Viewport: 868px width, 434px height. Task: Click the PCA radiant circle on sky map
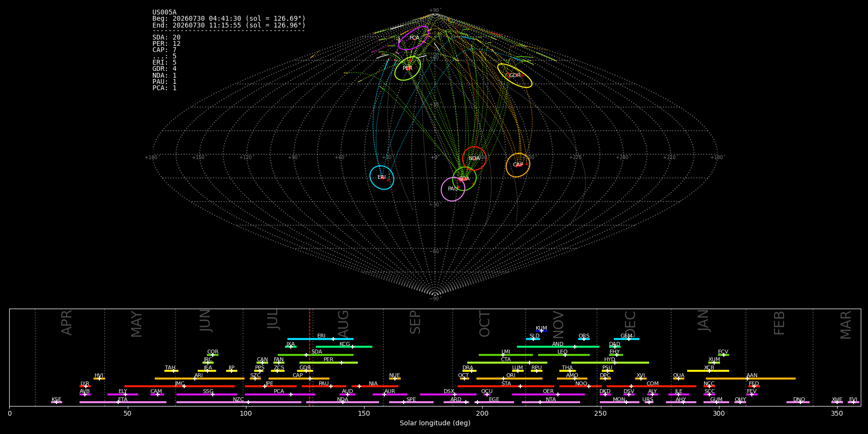[414, 38]
